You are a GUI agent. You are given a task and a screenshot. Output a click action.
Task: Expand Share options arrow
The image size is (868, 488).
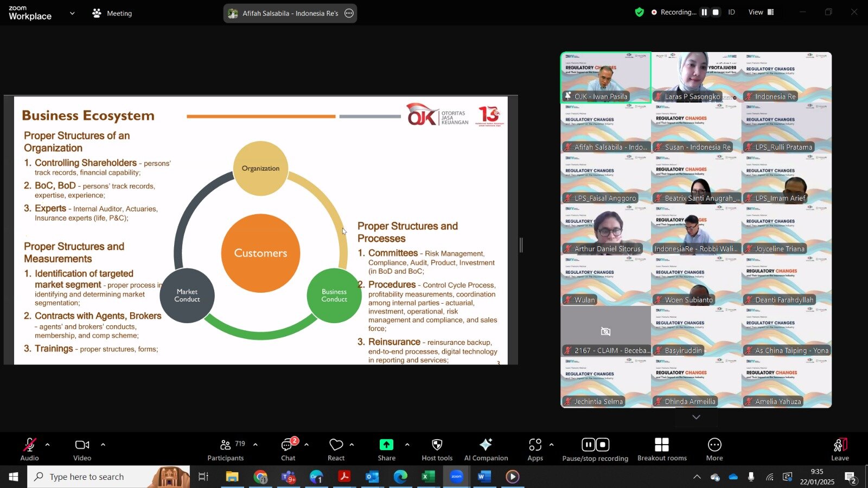coord(407,445)
